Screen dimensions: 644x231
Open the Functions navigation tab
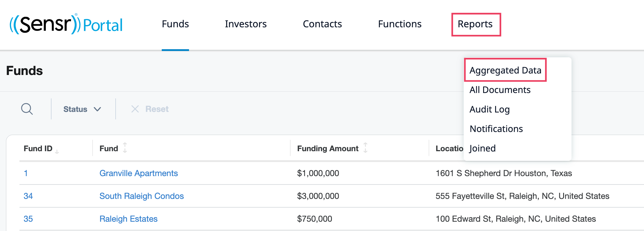tap(400, 24)
